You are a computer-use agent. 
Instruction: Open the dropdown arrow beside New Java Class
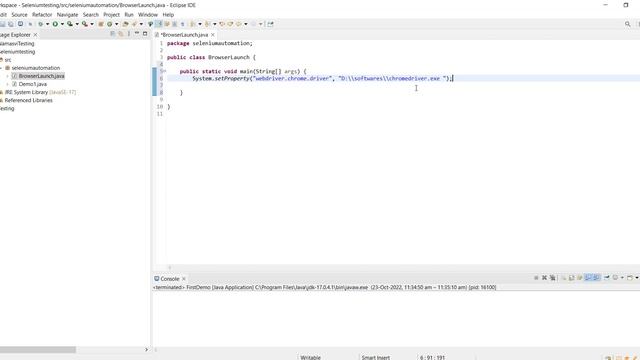click(x=116, y=24)
